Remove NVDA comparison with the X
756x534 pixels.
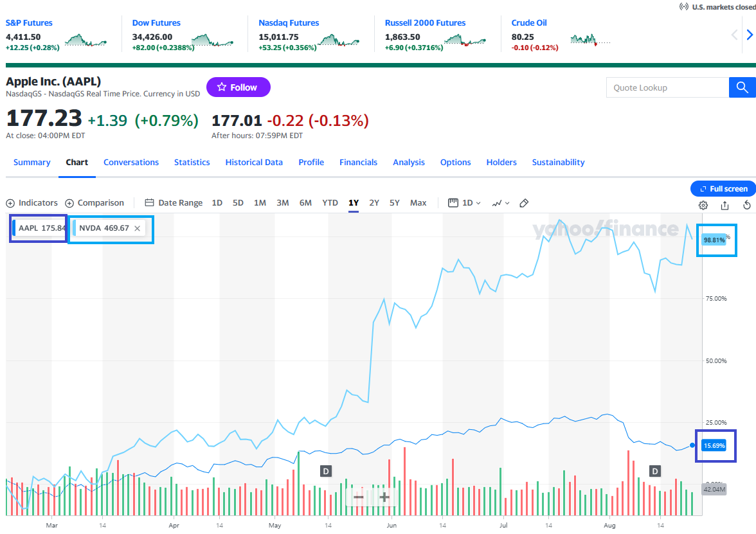138,229
